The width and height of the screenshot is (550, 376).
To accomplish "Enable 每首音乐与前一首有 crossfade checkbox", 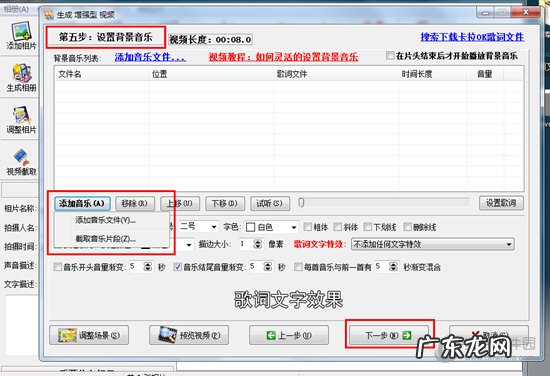I will pyautogui.click(x=298, y=267).
